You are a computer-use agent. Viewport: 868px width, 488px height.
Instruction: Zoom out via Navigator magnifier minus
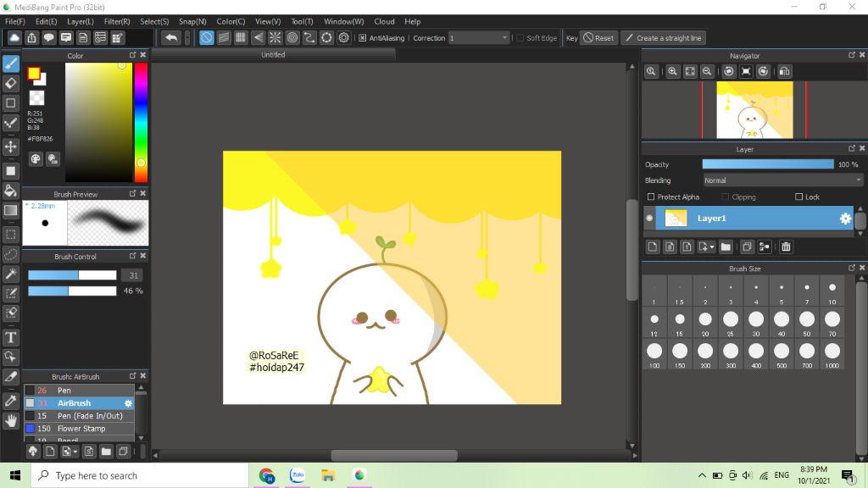click(x=707, y=71)
